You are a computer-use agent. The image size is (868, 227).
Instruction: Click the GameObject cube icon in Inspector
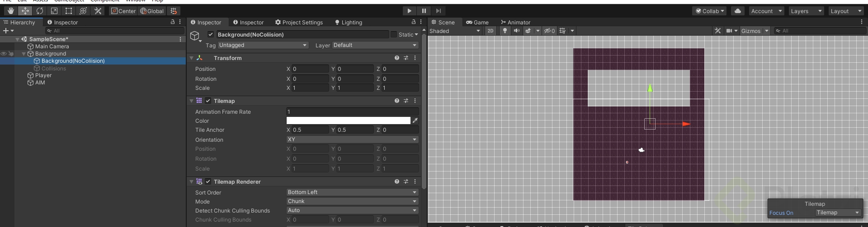pos(194,36)
